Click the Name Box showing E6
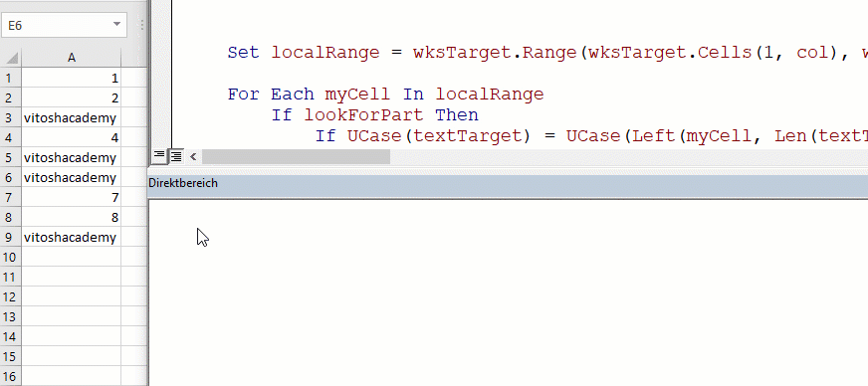The image size is (868, 386). 65,26
